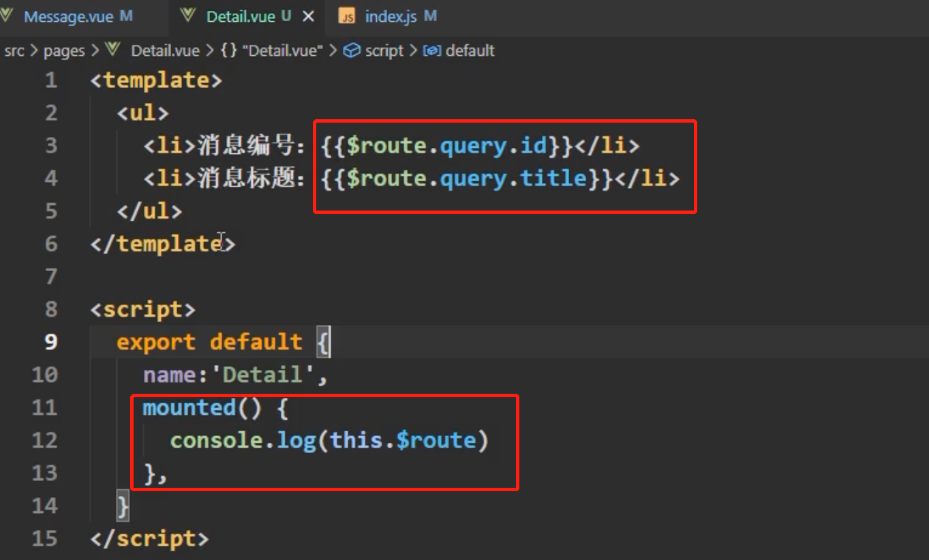The width and height of the screenshot is (929, 560).
Task: Click the Vue icon on Detail.vue tab
Action: pyautogui.click(x=188, y=16)
